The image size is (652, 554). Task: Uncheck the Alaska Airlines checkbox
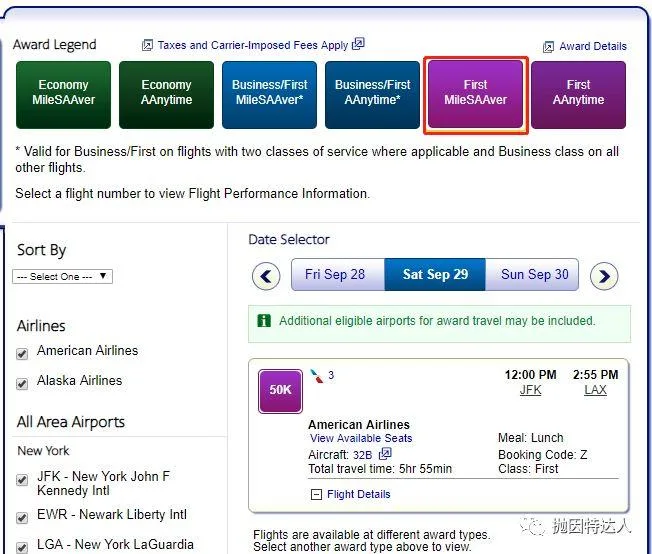coord(22,383)
